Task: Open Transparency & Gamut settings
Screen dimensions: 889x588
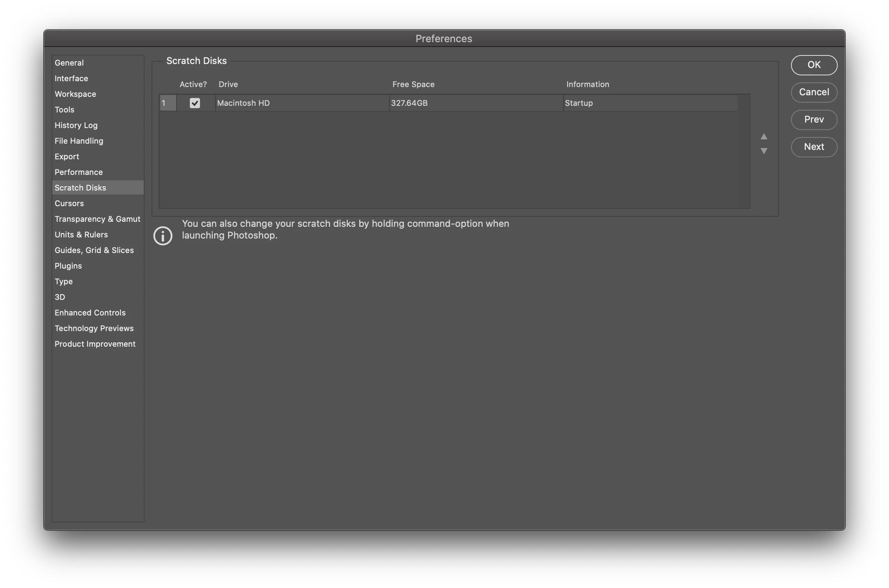Action: coord(97,219)
